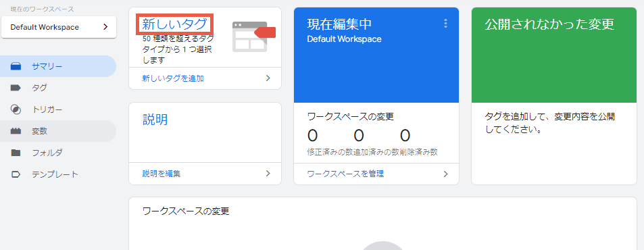Open the フォルダ sidebar item

click(58, 153)
